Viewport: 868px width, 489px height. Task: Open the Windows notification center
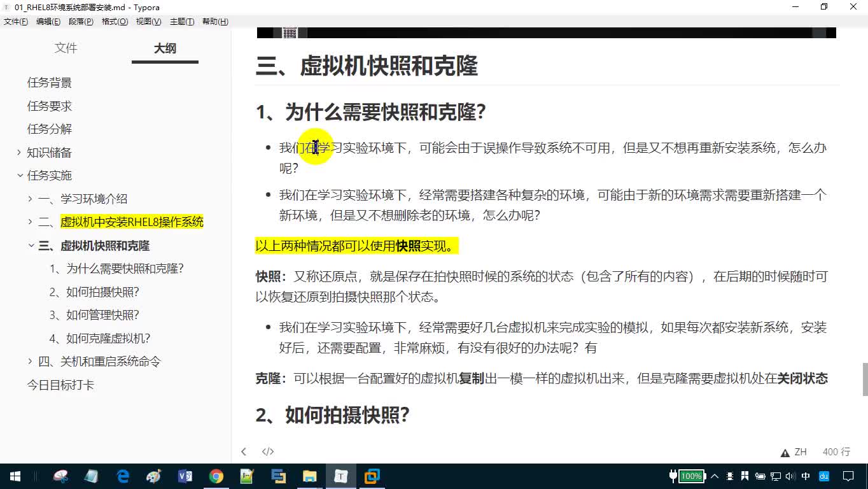click(x=848, y=476)
